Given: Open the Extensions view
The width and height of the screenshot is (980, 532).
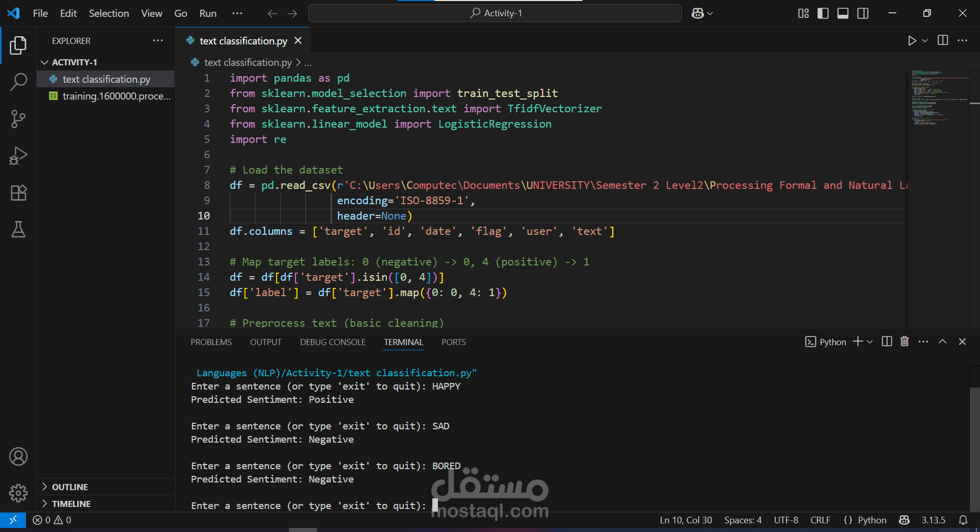Looking at the screenshot, I should (x=18, y=192).
